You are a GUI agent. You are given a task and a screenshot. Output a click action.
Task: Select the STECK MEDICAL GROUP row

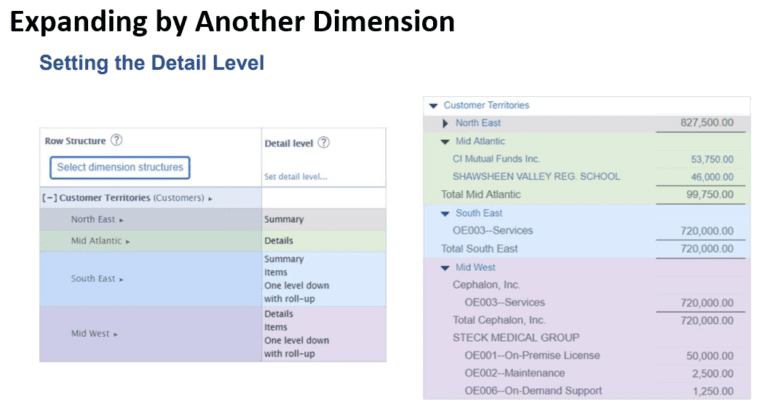pos(502,337)
